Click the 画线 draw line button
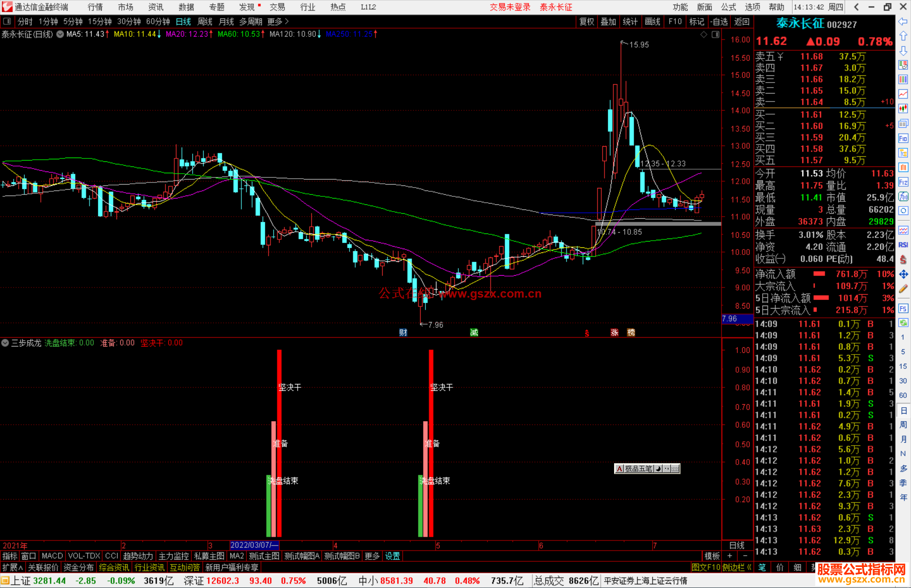 pyautogui.click(x=652, y=21)
